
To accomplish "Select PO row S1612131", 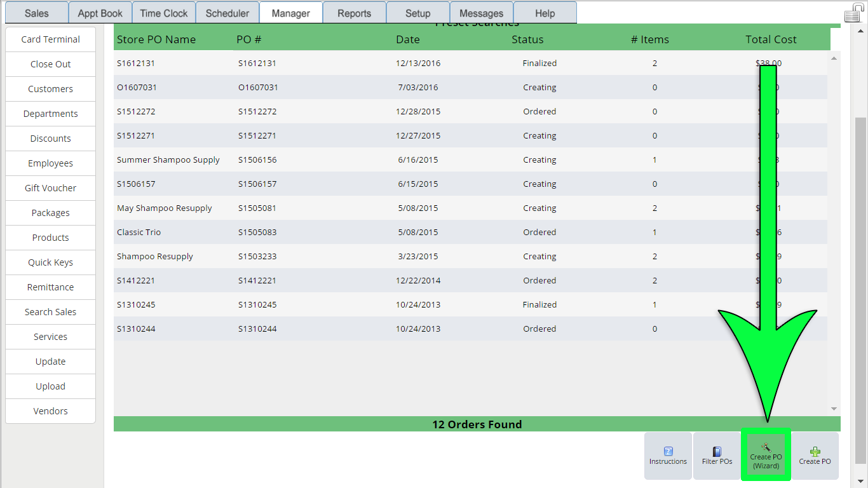I will click(x=471, y=63).
